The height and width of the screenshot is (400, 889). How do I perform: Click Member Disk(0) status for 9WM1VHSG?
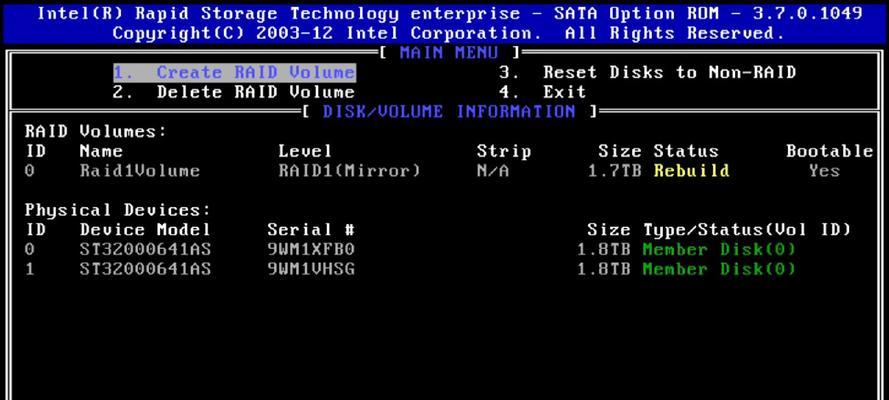coord(719,269)
